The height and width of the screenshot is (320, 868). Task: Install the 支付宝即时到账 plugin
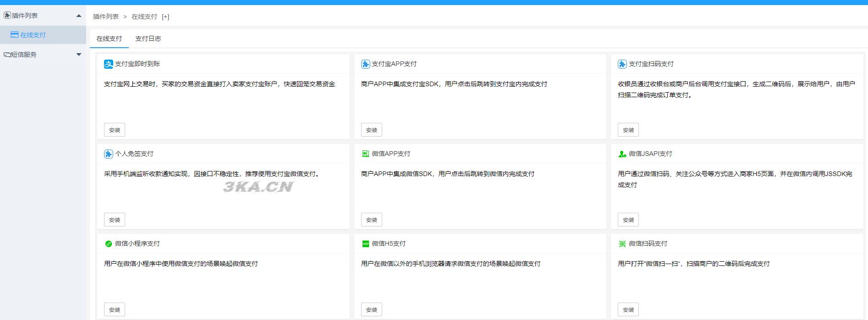(x=115, y=130)
